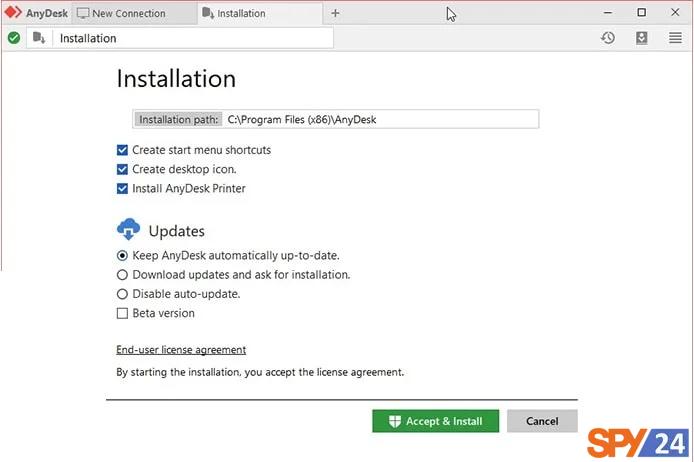Open the address book icon
Image resolution: width=694 pixels, height=462 pixels.
click(x=641, y=38)
